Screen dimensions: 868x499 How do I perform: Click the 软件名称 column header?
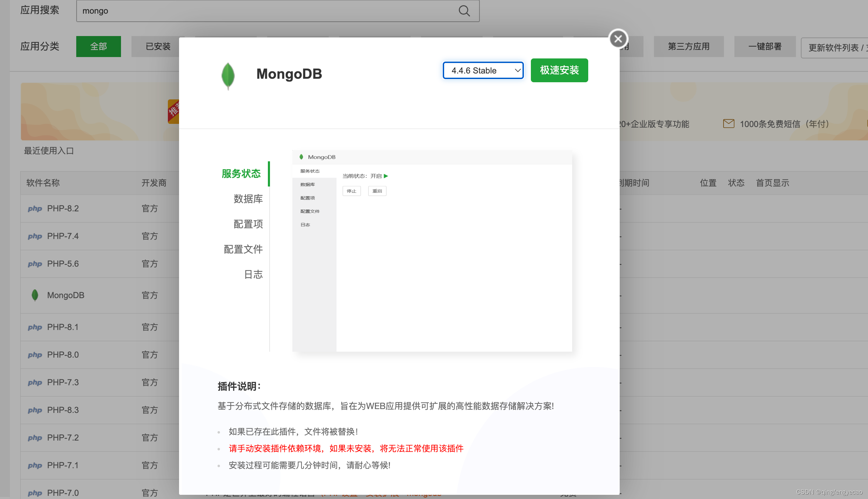43,183
